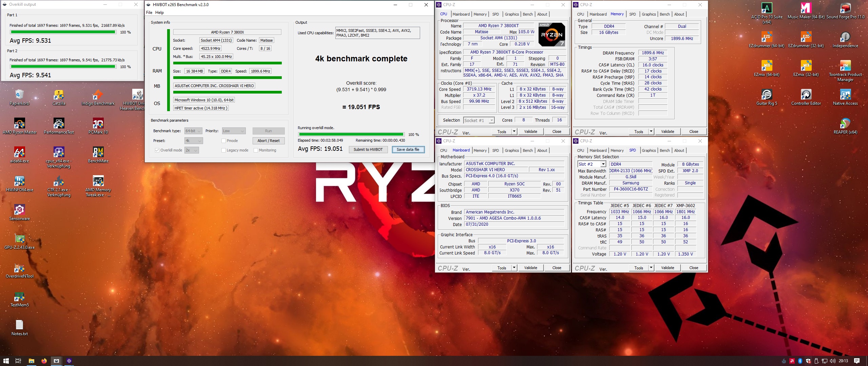Expand Tools arrow in SPD tab window
The width and height of the screenshot is (868, 366).
(x=651, y=268)
